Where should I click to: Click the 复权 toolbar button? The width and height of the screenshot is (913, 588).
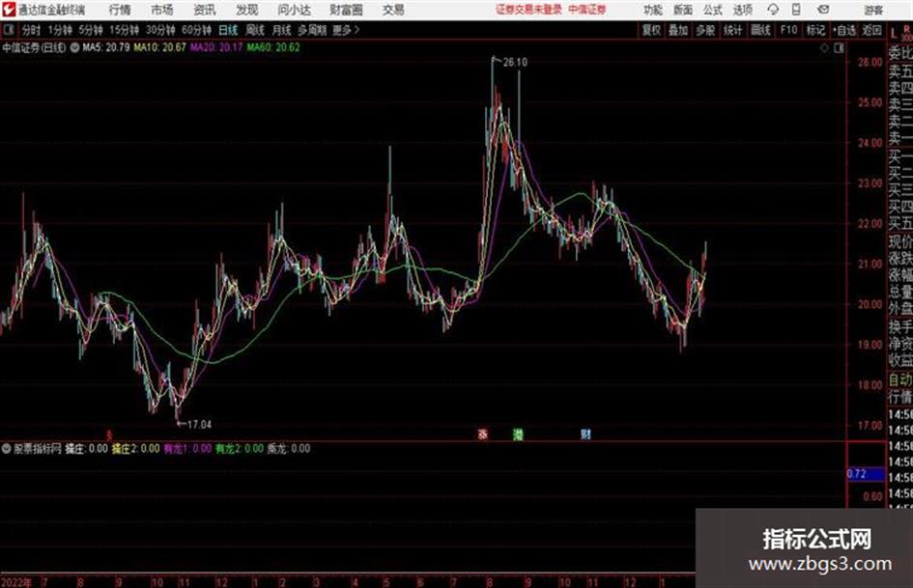[x=651, y=30]
